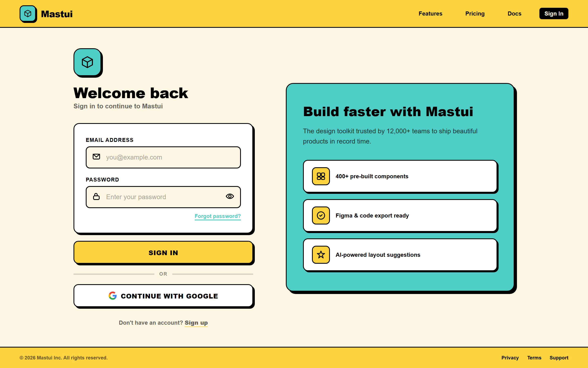Open the Terms footer link
The width and height of the screenshot is (588, 368).
pos(534,358)
